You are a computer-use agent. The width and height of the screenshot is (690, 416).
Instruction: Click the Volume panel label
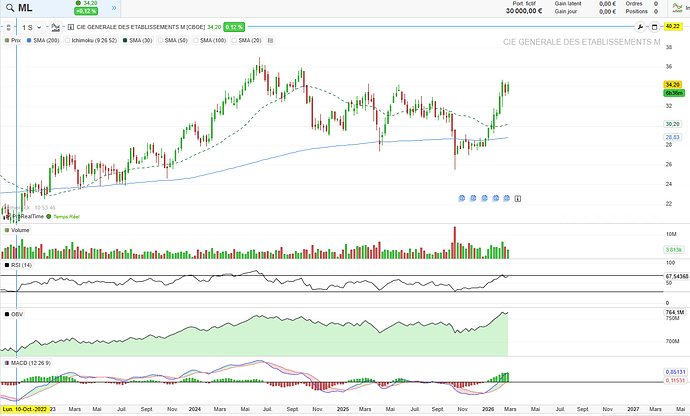point(19,230)
